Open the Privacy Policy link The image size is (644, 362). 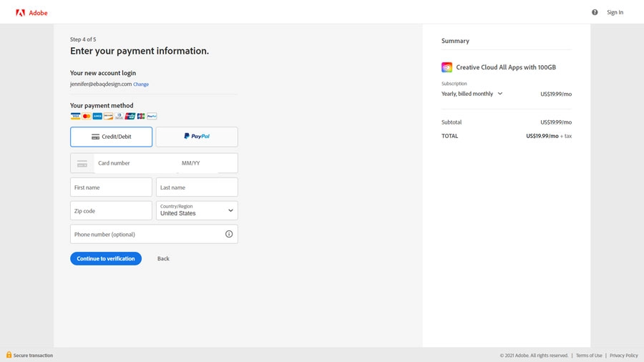(623, 356)
